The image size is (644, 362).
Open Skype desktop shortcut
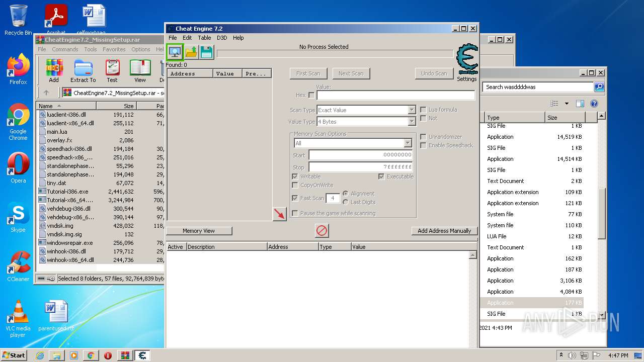pyautogui.click(x=18, y=218)
